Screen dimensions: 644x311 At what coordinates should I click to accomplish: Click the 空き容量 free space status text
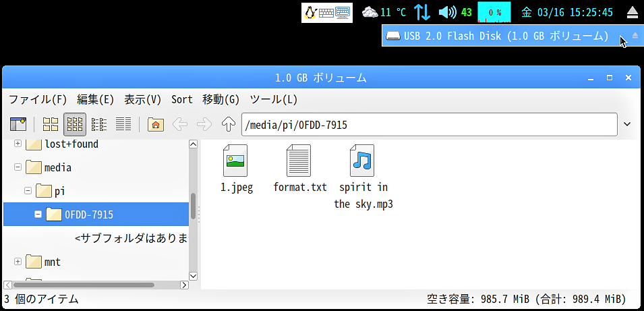pos(527,299)
